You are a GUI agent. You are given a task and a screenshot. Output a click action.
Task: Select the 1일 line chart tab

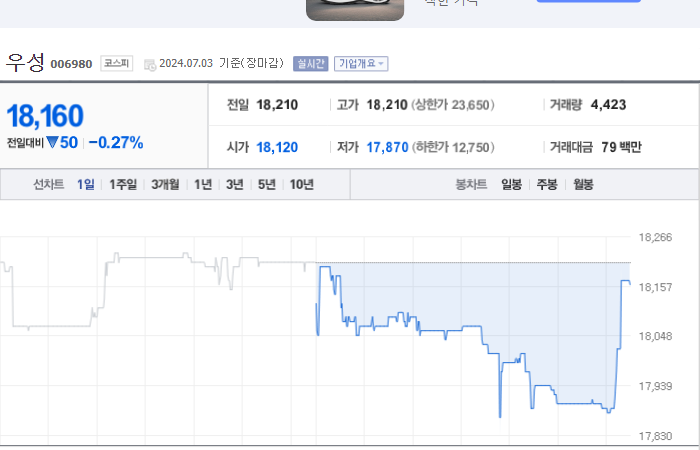tap(86, 184)
